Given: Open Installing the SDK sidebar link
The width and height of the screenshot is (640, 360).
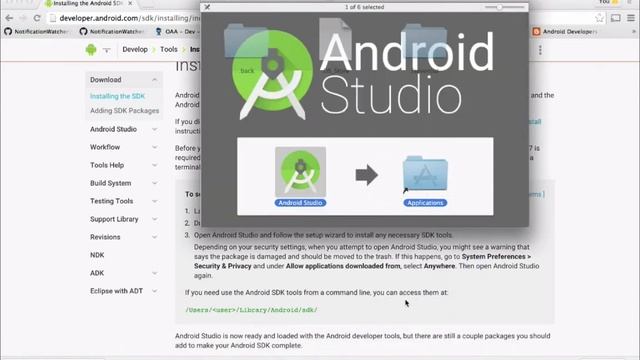Looking at the screenshot, I should (x=118, y=96).
